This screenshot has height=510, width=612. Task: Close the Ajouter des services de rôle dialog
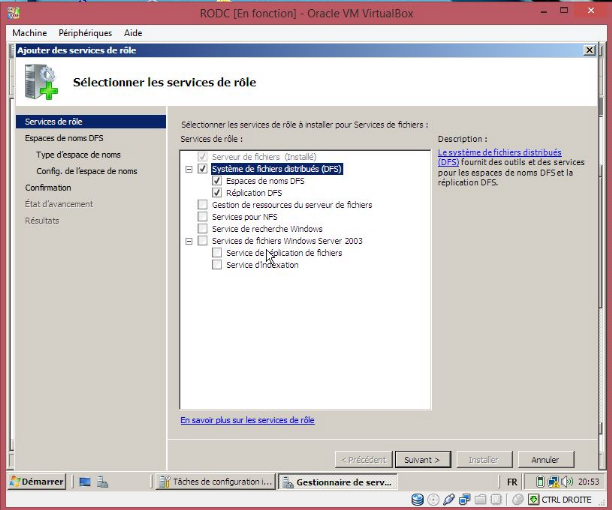[x=589, y=50]
